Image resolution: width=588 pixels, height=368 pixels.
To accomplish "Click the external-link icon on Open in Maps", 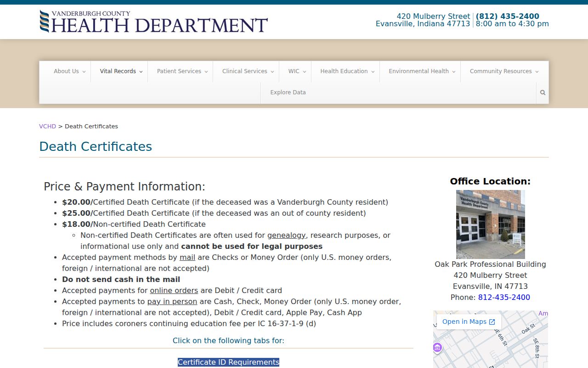I will coord(492,322).
